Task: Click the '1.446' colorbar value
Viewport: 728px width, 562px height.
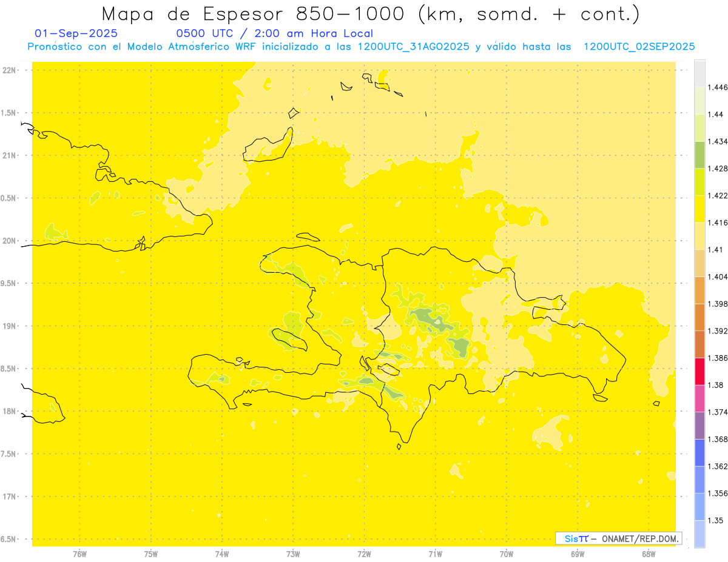Action: pyautogui.click(x=718, y=87)
